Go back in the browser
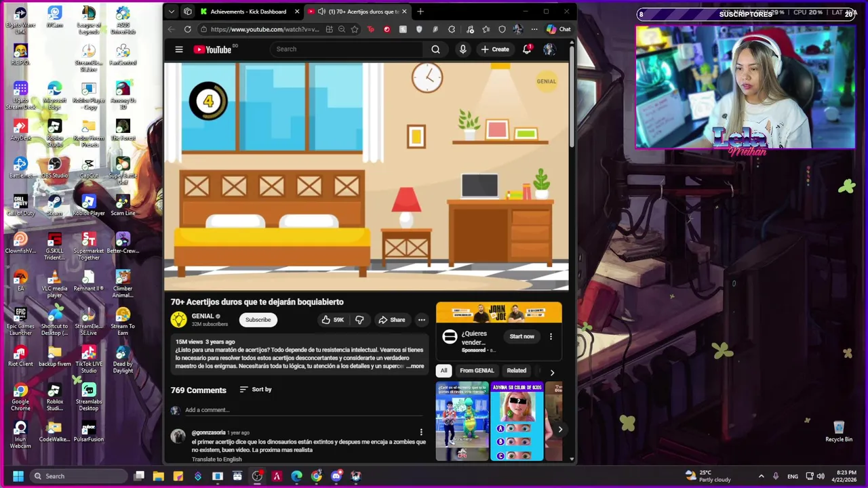Image resolution: width=868 pixels, height=488 pixels. (171, 29)
